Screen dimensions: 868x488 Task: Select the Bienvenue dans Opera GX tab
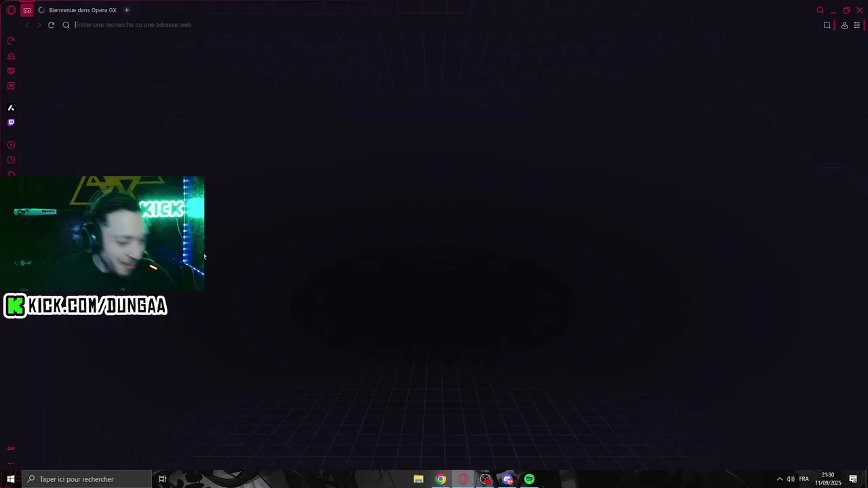(78, 10)
